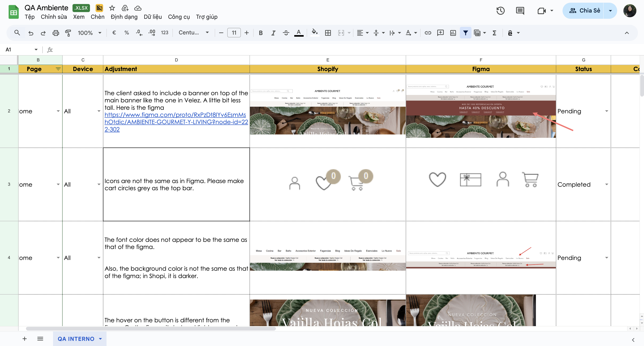This screenshot has height=346, width=644.
Task: Open the Định dạng menu
Action: pos(124,17)
